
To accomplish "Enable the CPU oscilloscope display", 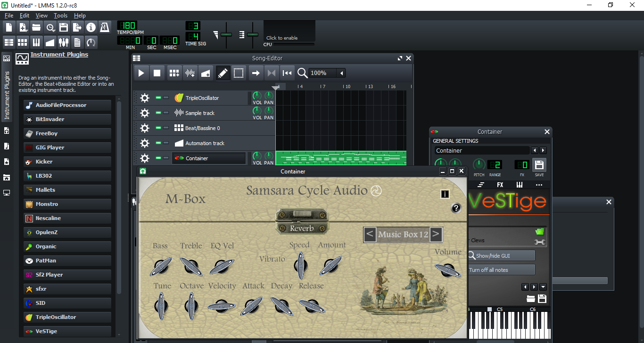I will [289, 31].
